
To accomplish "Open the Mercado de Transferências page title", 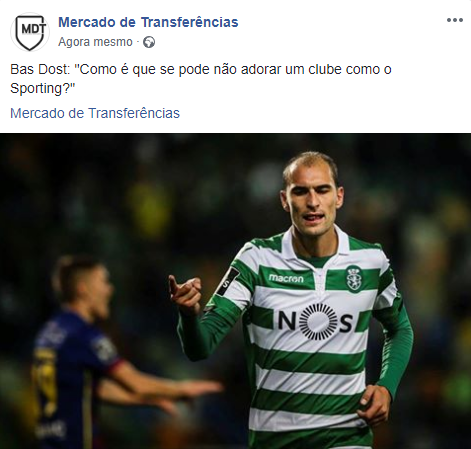I will pos(148,22).
